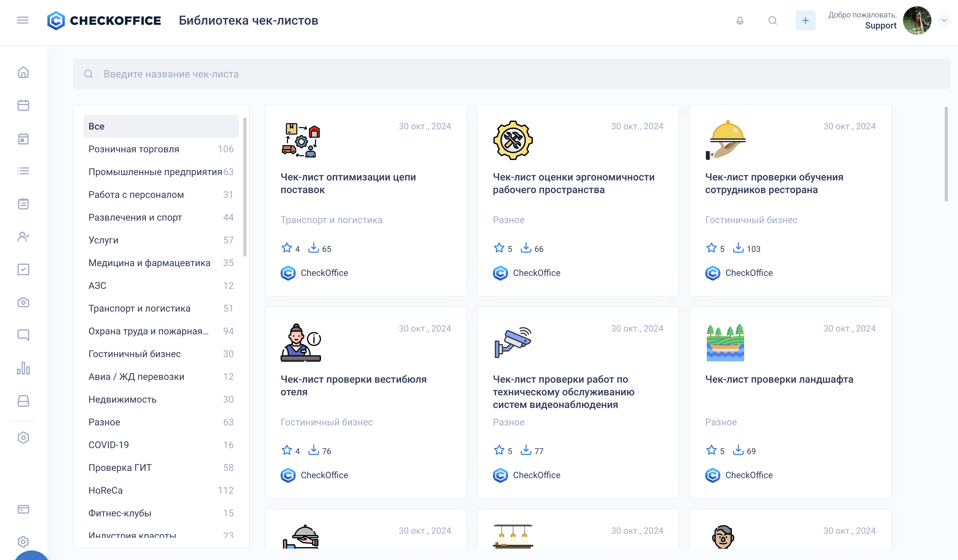Image resolution: width=958 pixels, height=560 pixels.
Task: Star the supply chain optimization checklist
Action: [287, 248]
